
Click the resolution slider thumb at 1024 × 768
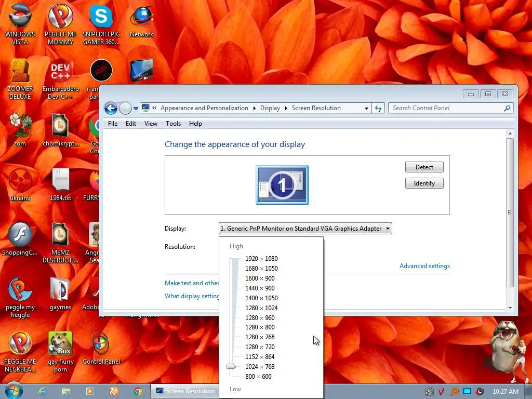point(231,366)
